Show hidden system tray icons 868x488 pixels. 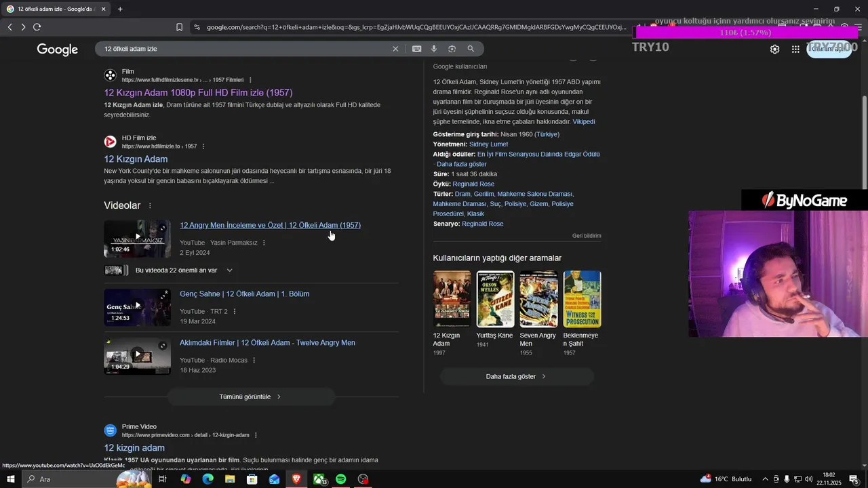pos(765,479)
